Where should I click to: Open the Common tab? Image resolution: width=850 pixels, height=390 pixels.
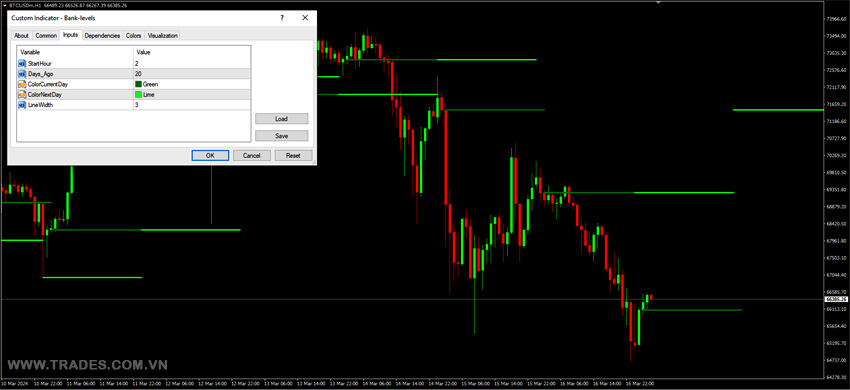[46, 36]
